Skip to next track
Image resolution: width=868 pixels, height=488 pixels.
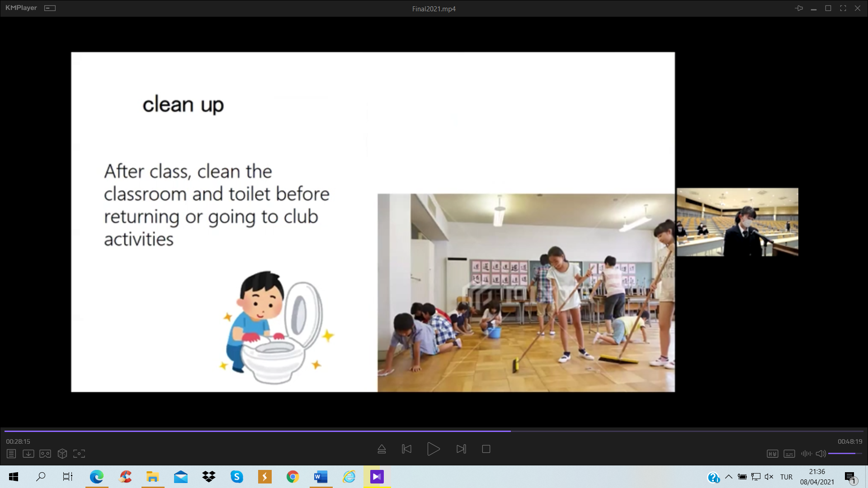point(461,449)
